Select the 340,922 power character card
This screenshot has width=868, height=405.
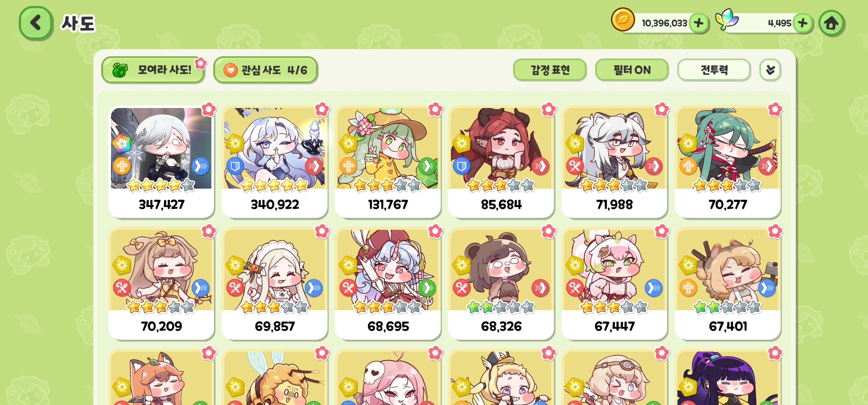point(275,162)
